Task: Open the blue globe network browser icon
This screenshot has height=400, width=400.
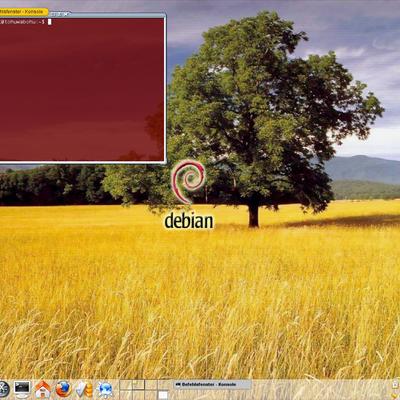Action: click(105, 390)
